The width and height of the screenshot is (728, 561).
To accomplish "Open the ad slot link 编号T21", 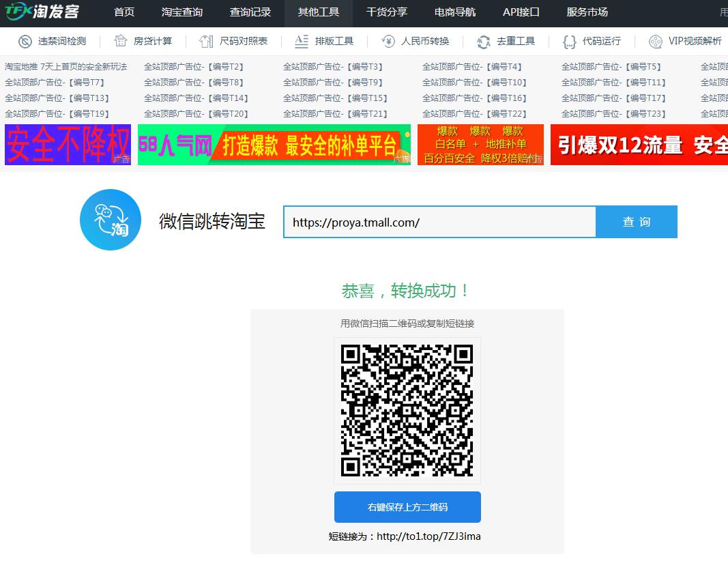I will pyautogui.click(x=335, y=114).
